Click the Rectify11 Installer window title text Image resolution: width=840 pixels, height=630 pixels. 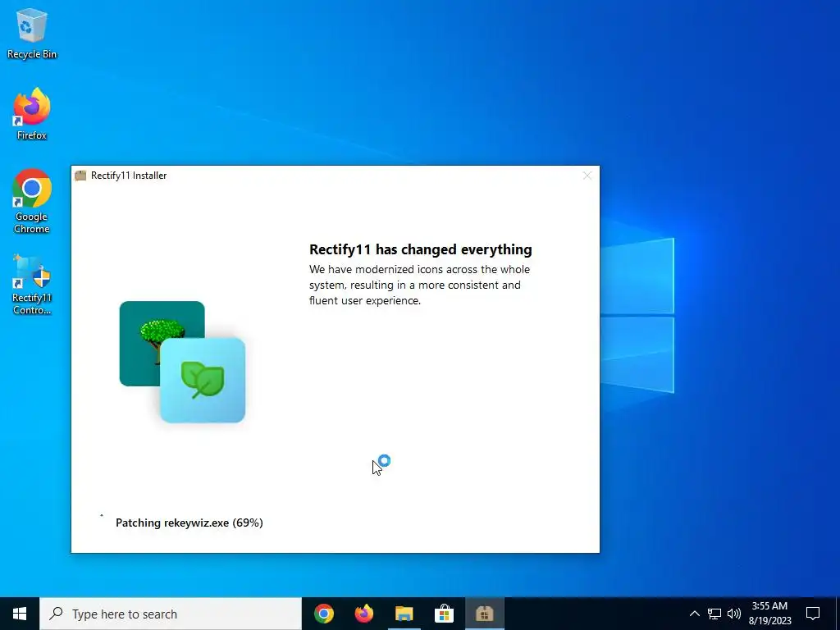pos(129,176)
